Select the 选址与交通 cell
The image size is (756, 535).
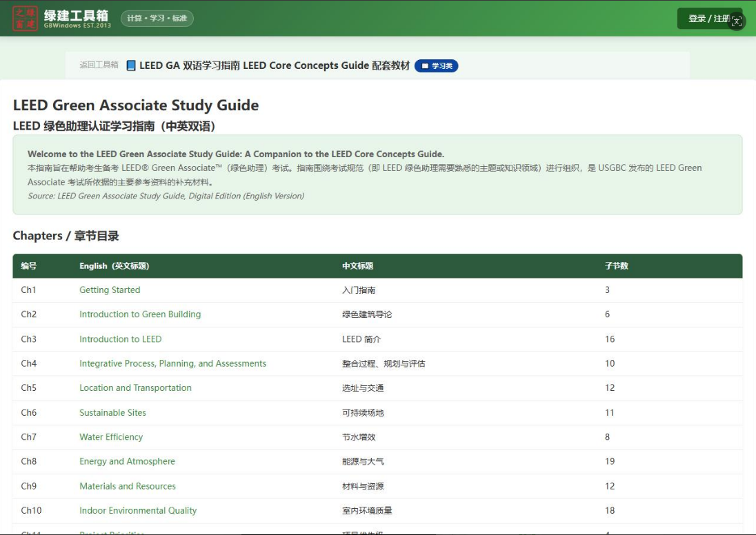[x=363, y=388]
